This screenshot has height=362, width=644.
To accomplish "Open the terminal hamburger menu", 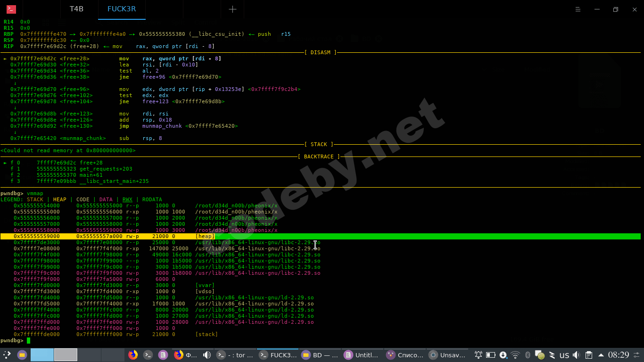I will coord(578,9).
